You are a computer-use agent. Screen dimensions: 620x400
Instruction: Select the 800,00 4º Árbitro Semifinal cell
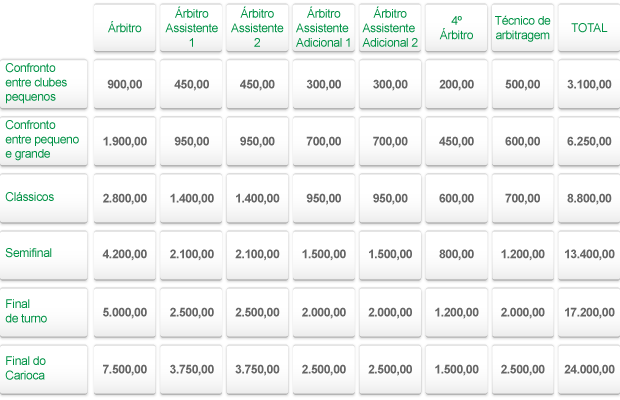point(455,255)
